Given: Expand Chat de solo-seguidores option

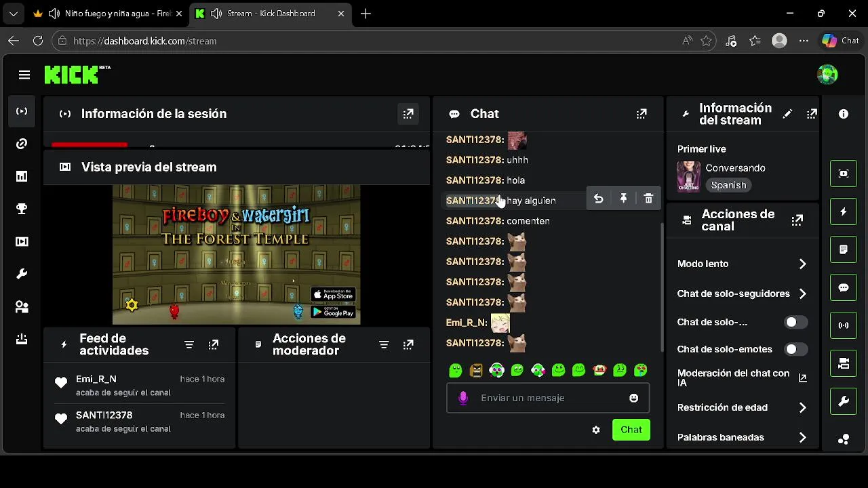Looking at the screenshot, I should click(802, 293).
